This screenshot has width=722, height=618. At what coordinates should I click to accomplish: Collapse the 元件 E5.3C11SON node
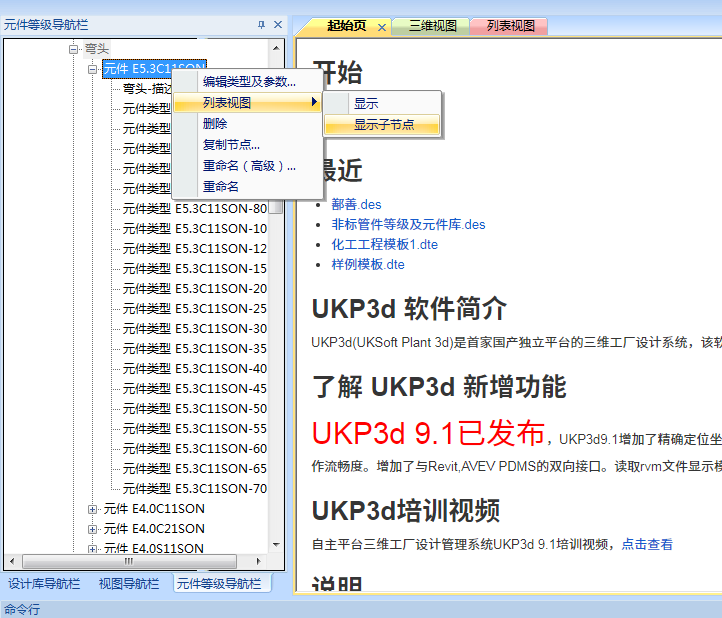(x=92, y=70)
